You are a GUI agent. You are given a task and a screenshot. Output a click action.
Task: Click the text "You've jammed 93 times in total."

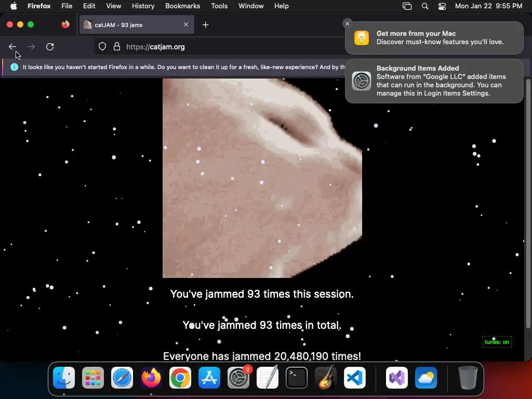click(x=262, y=325)
